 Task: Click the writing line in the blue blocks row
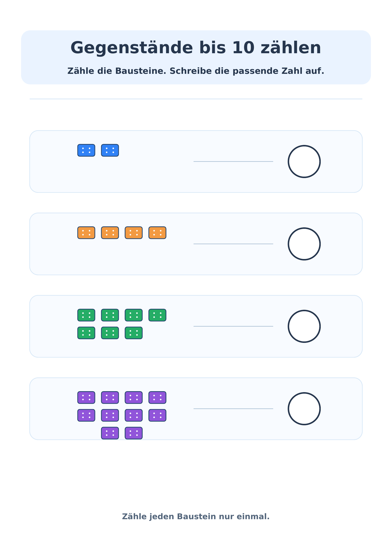click(233, 161)
